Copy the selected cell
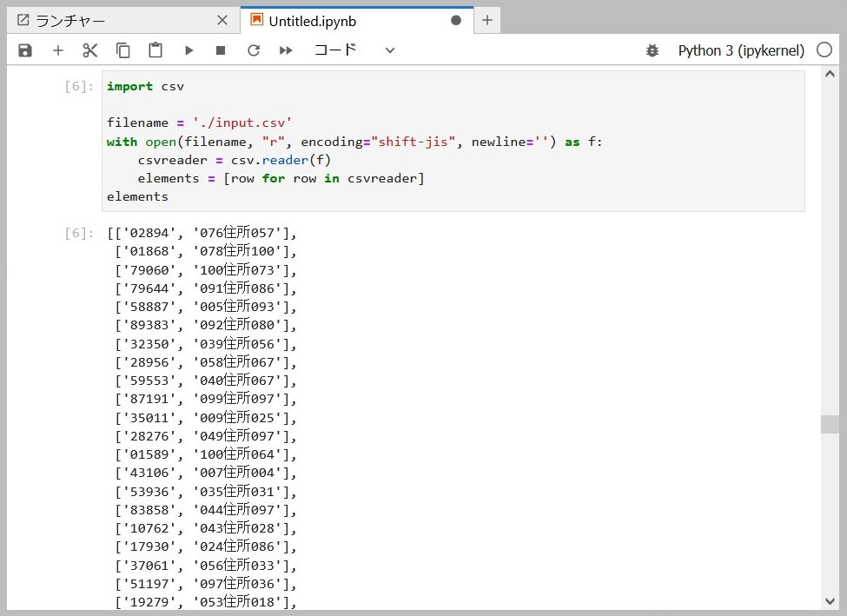Viewport: 847px width, 616px height. (x=123, y=50)
